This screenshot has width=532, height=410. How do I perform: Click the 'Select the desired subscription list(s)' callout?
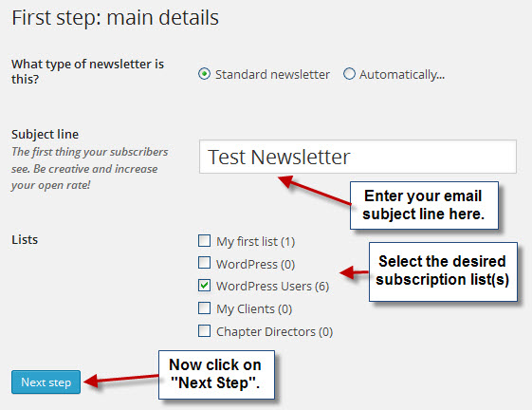443,271
